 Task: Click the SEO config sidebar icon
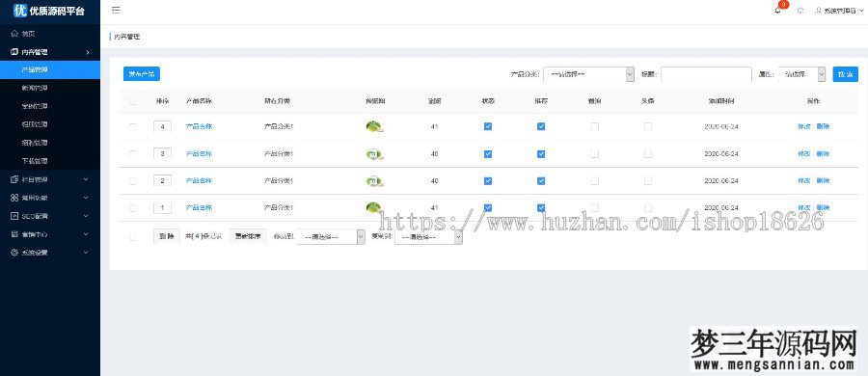[14, 216]
